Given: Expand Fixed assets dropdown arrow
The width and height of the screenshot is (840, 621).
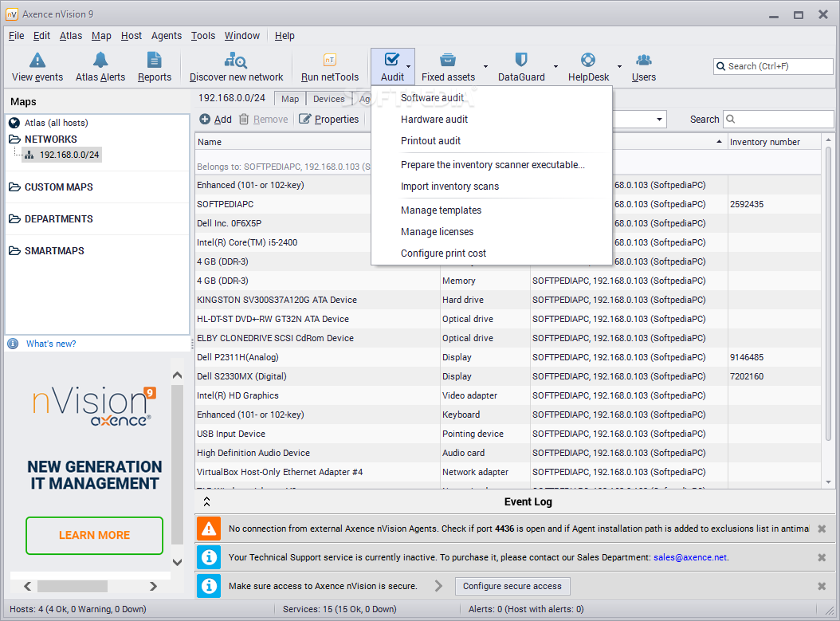Looking at the screenshot, I should [485, 66].
